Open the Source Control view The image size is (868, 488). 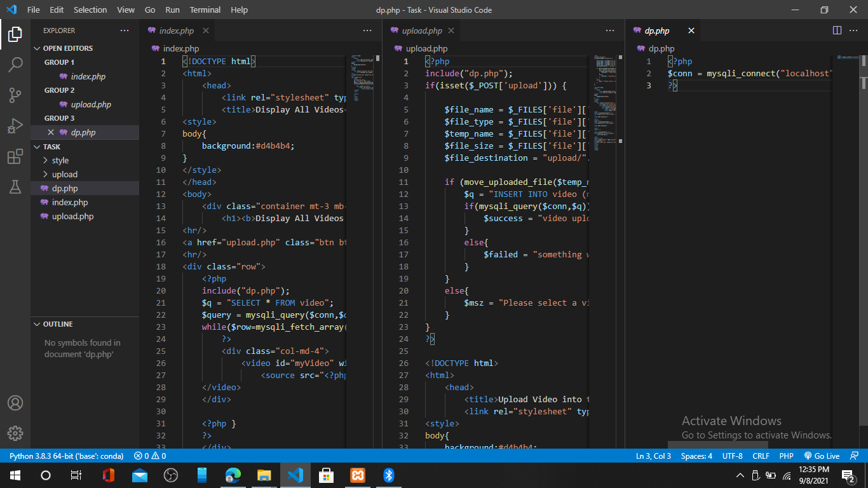[15, 95]
